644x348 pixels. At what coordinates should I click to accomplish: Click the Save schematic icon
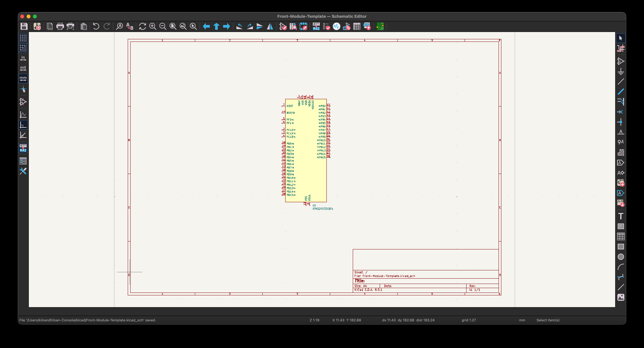click(x=24, y=26)
